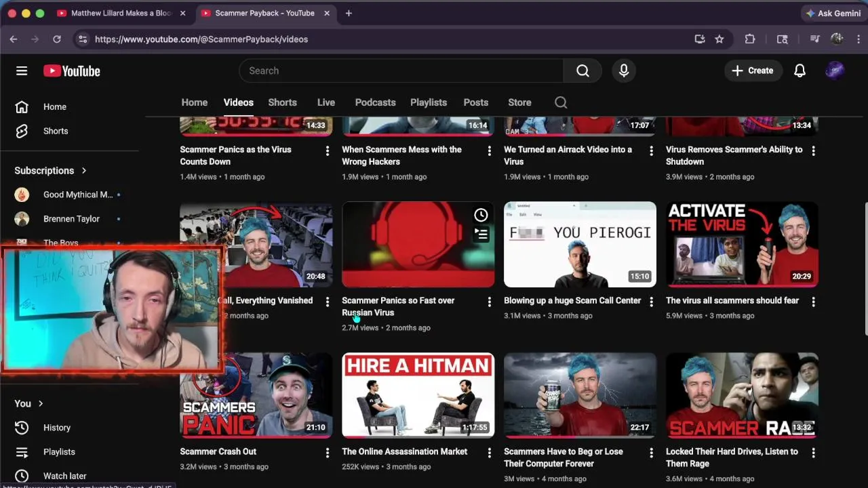Switch to the Home channel tab
The image size is (868, 488).
[x=195, y=102]
